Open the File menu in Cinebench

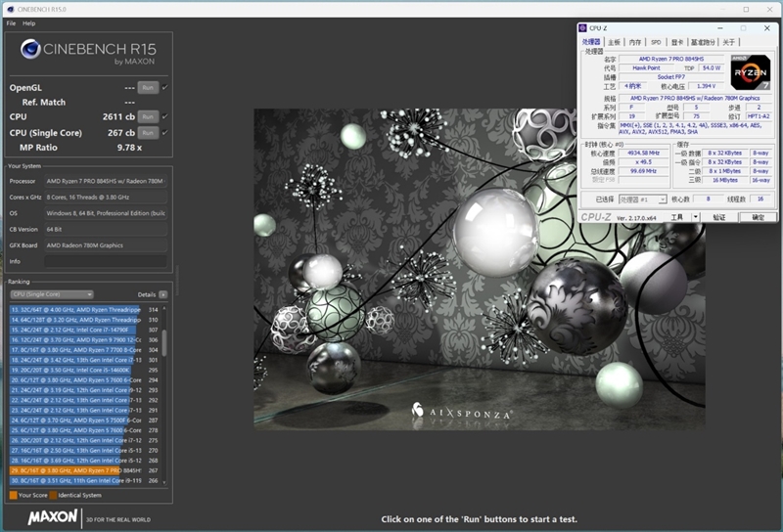(11, 22)
